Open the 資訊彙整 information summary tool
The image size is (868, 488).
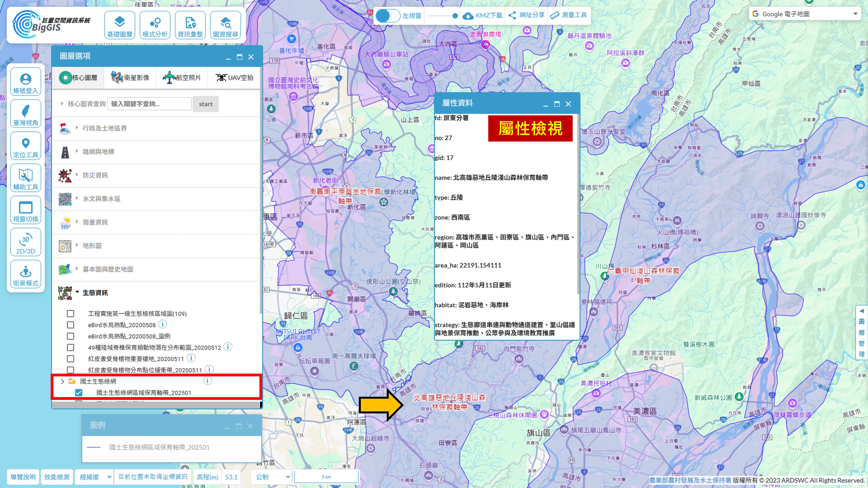click(x=190, y=25)
